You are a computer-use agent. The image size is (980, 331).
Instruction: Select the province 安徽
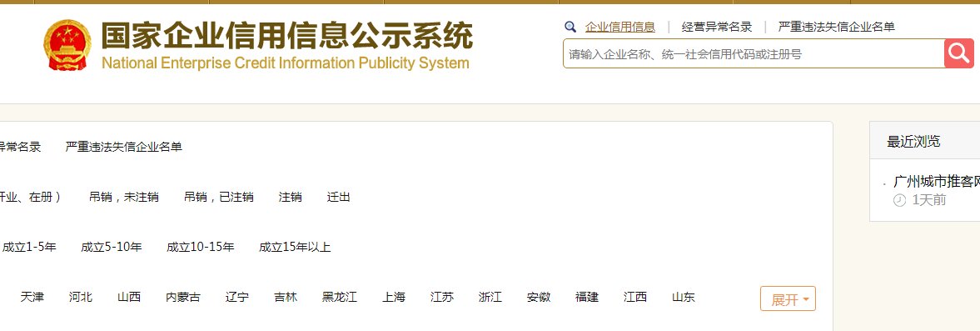pos(539,297)
